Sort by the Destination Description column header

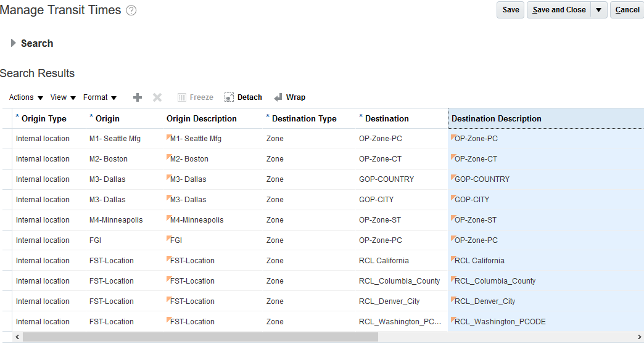click(497, 118)
